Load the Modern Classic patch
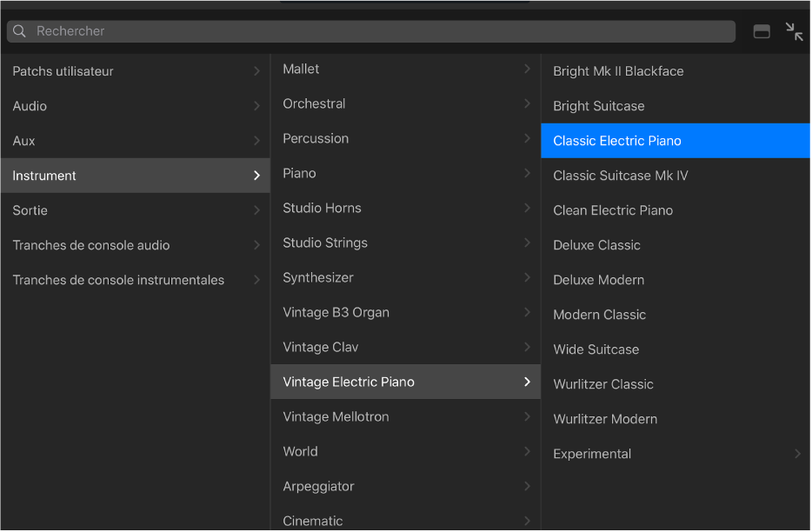 [676, 315]
